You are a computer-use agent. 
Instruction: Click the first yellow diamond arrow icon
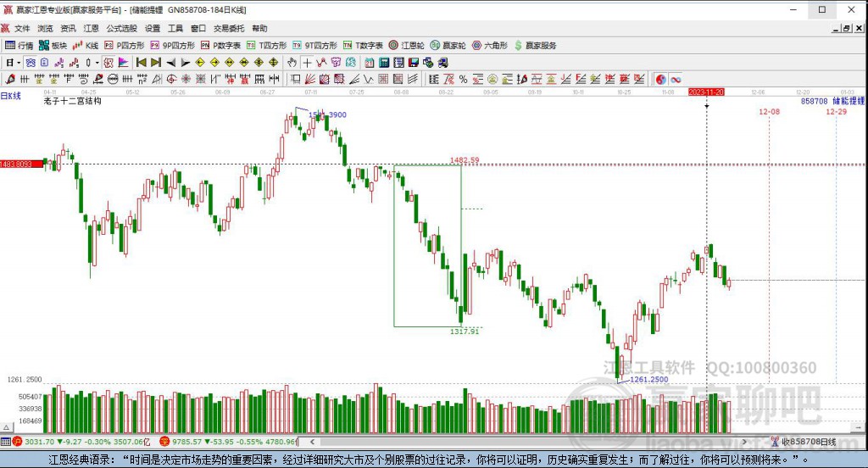(x=200, y=63)
